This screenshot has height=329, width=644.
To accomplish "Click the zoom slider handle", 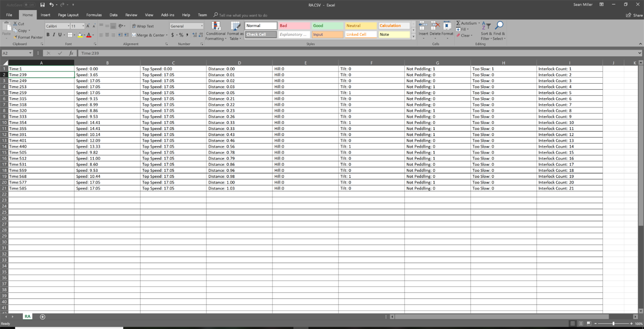I will point(613,323).
